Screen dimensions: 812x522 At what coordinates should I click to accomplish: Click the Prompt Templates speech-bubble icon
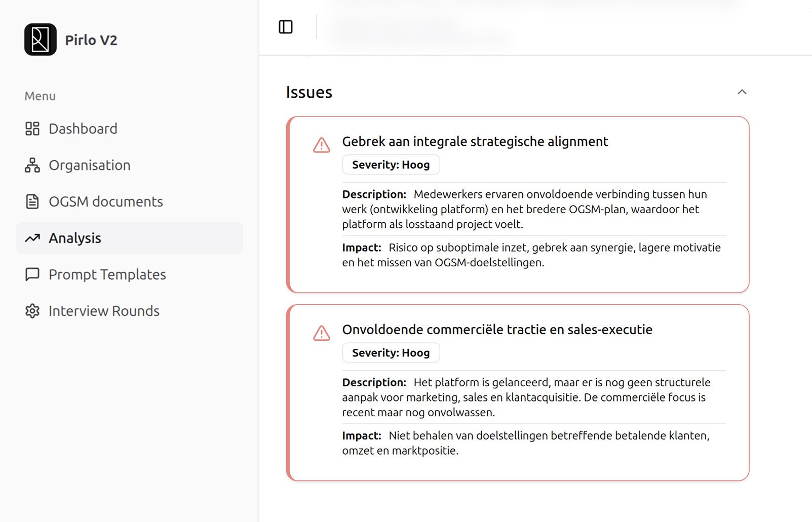(32, 274)
